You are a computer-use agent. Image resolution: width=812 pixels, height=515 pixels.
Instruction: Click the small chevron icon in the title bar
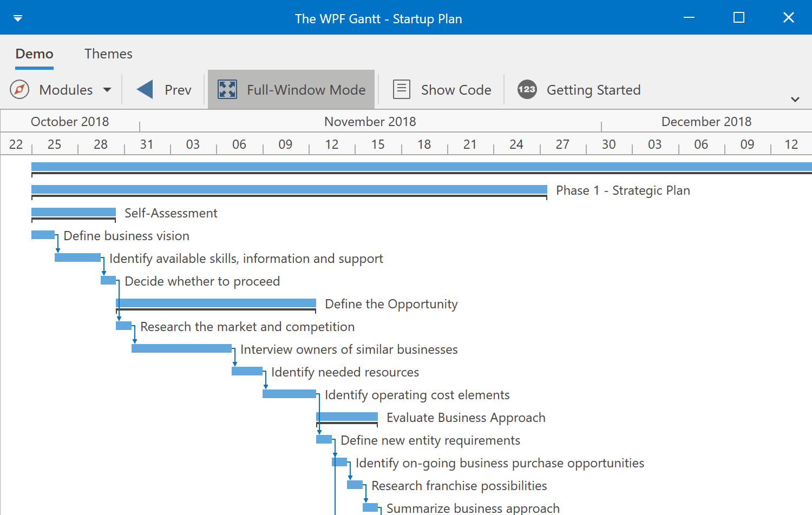(18, 17)
